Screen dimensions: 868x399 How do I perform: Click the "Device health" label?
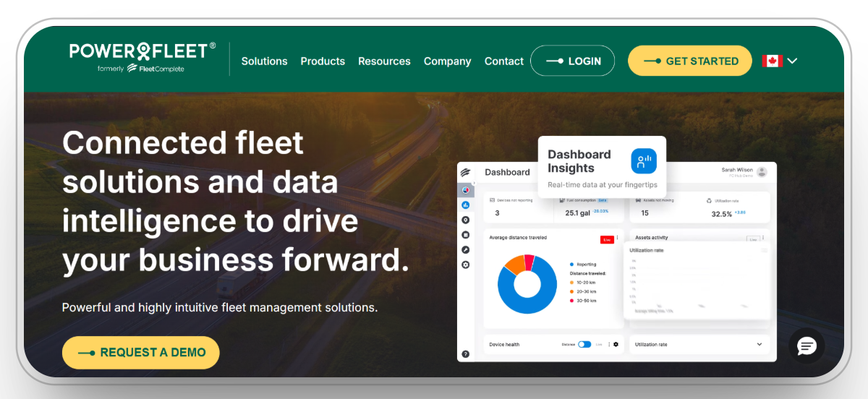(504, 345)
